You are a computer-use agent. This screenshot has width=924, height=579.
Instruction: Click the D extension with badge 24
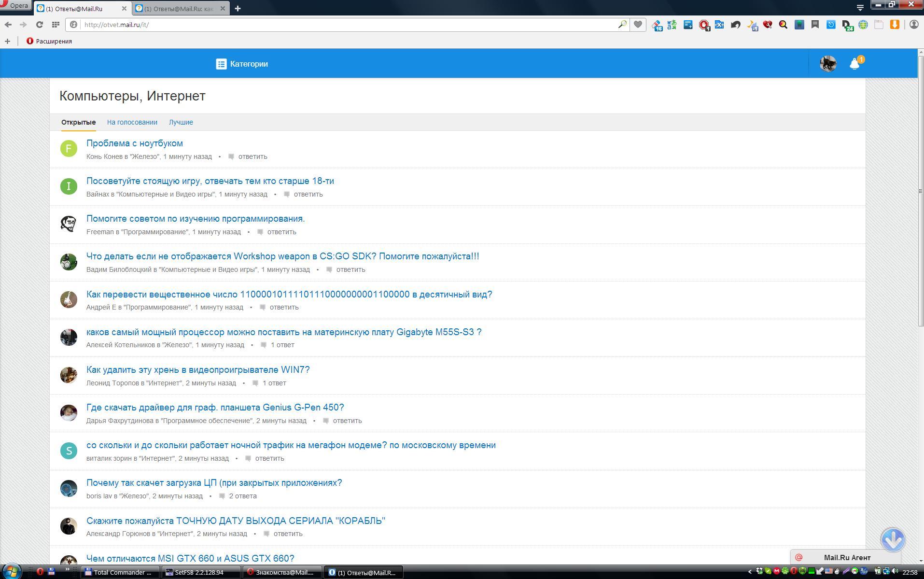coord(847,25)
